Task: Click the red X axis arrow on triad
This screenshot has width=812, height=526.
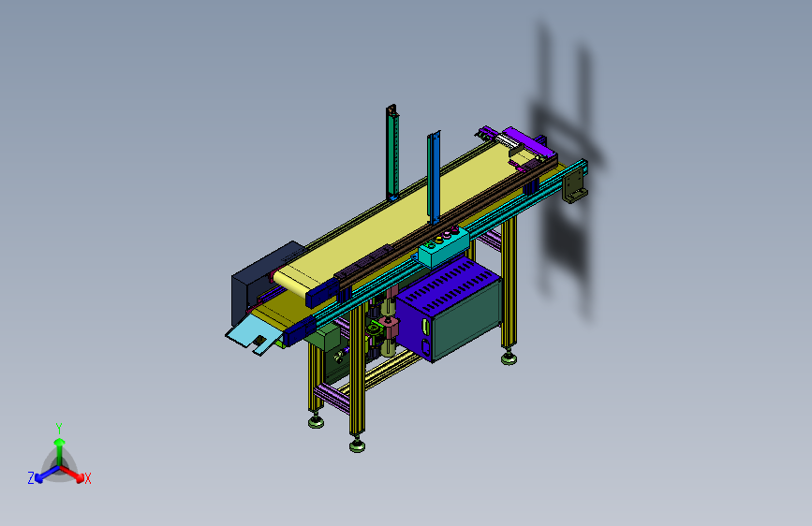Action: [72, 474]
